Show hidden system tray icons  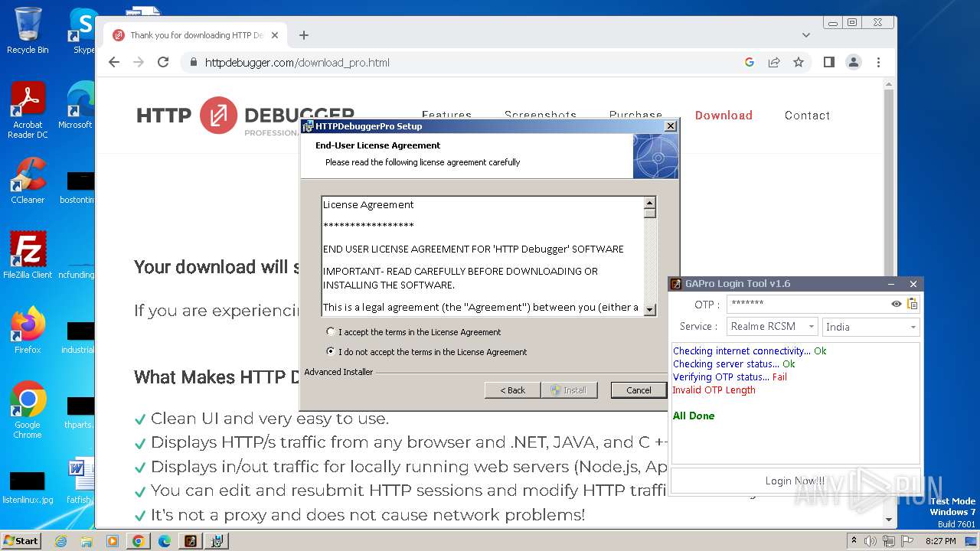point(854,541)
